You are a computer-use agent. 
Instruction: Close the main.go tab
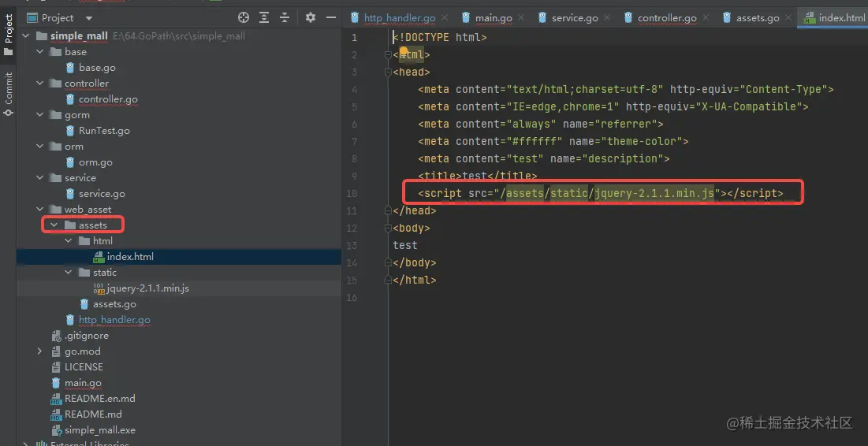pos(521,17)
